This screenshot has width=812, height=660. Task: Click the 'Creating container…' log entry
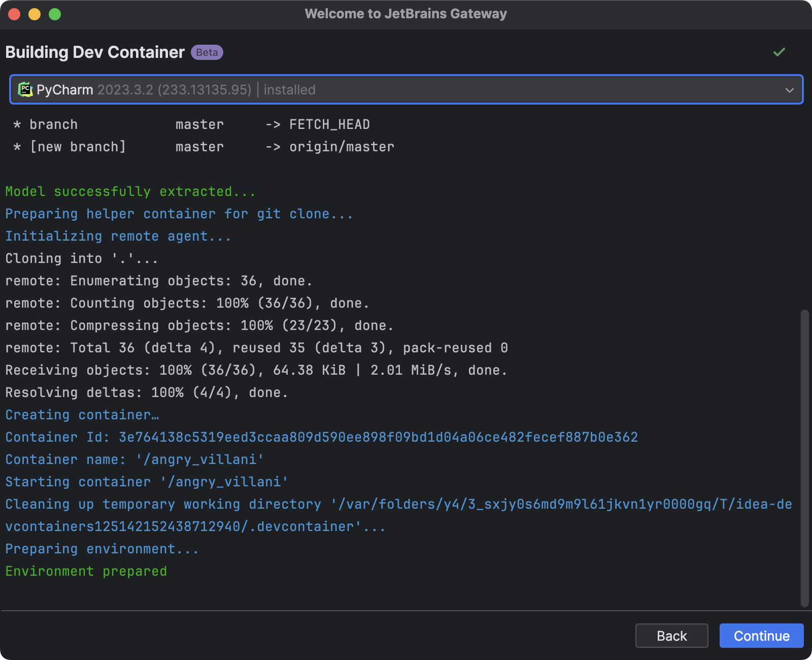tap(81, 414)
